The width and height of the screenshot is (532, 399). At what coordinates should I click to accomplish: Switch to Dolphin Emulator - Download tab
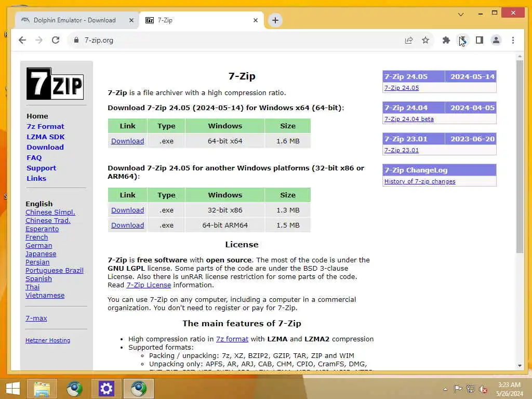75,20
